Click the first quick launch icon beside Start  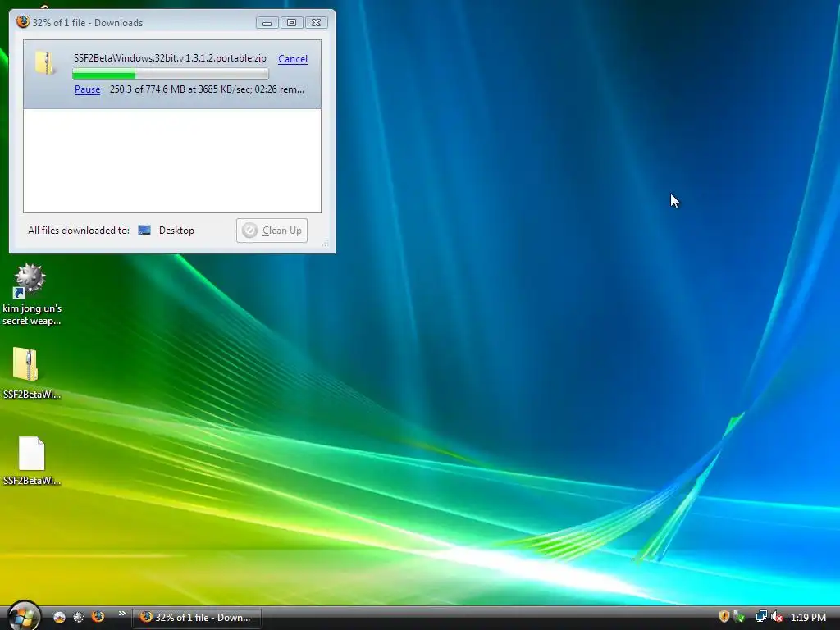(59, 617)
